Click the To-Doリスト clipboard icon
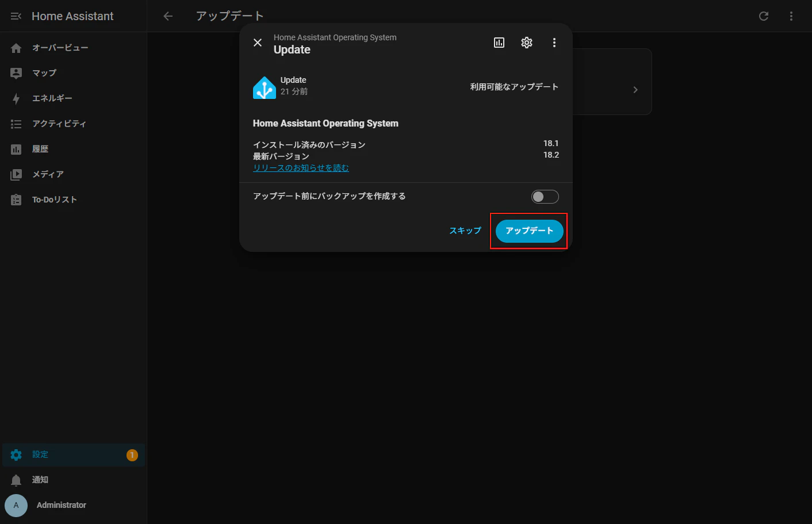The image size is (812, 524). 16,200
